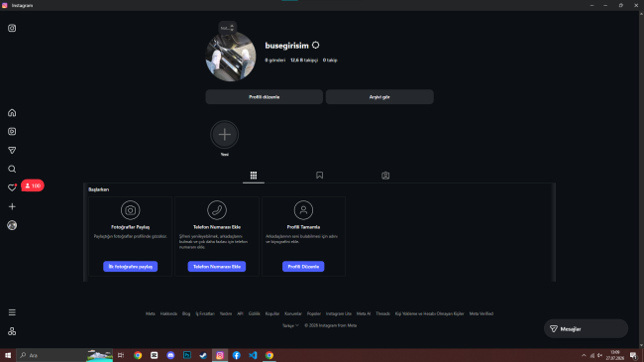Image resolution: width=644 pixels, height=362 pixels.
Task: Open Steam from the taskbar
Action: [x=203, y=355]
